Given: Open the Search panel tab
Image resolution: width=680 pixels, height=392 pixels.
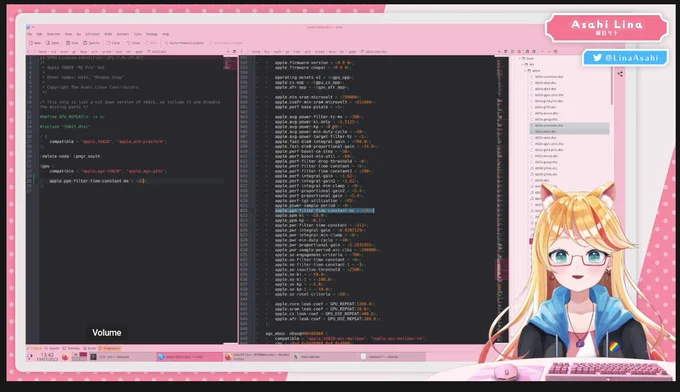Looking at the screenshot, I should coord(52,348).
